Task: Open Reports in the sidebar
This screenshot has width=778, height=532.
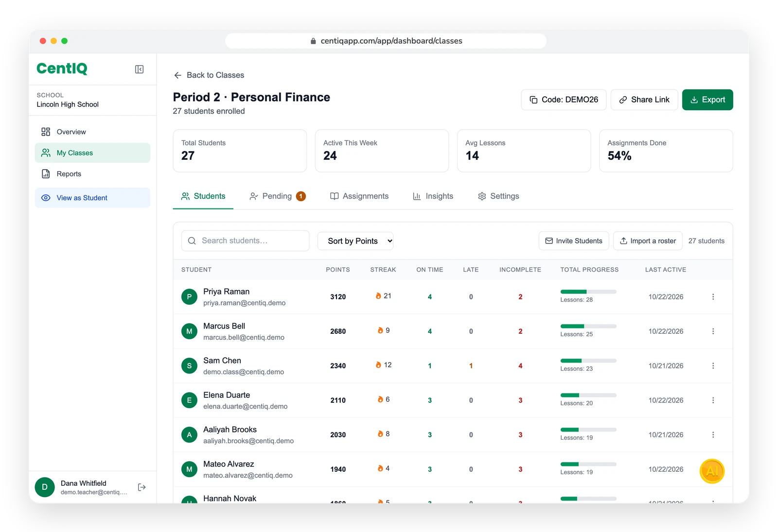Action: [92, 173]
